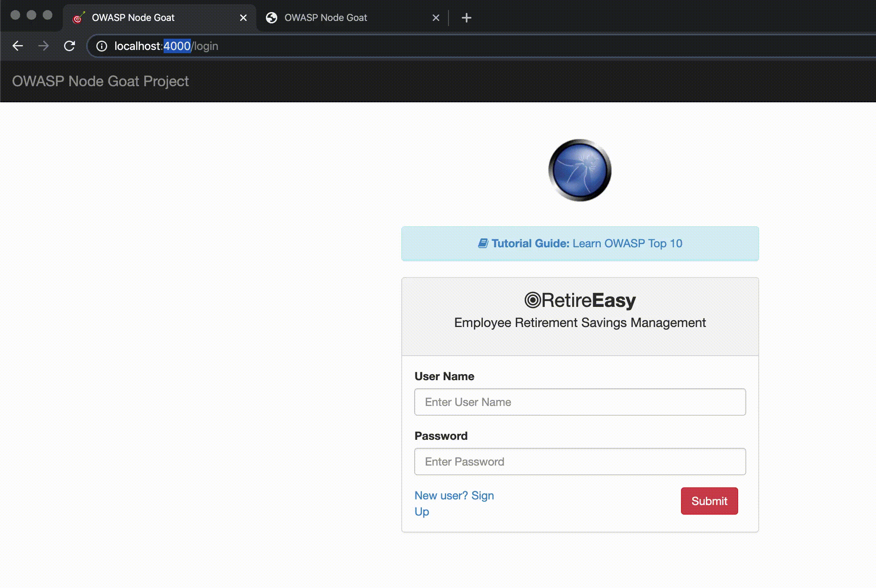
Task: Click the Tutorial Guide Learn OWASP Top 10 link
Action: point(580,243)
